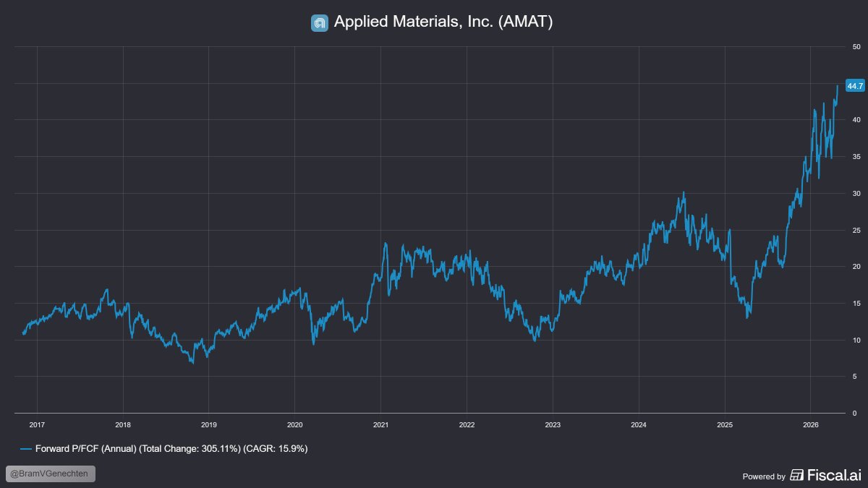
Task: Click the 15 y-axis label
Action: point(857,303)
